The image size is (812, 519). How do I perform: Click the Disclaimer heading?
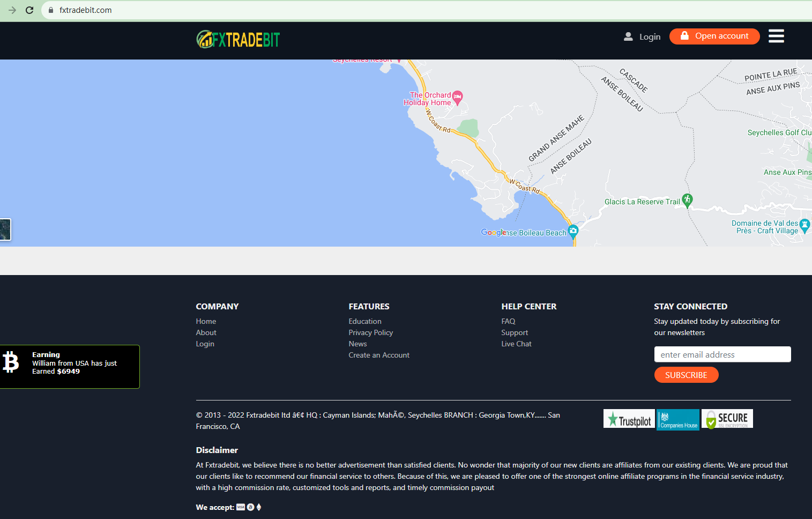click(217, 450)
